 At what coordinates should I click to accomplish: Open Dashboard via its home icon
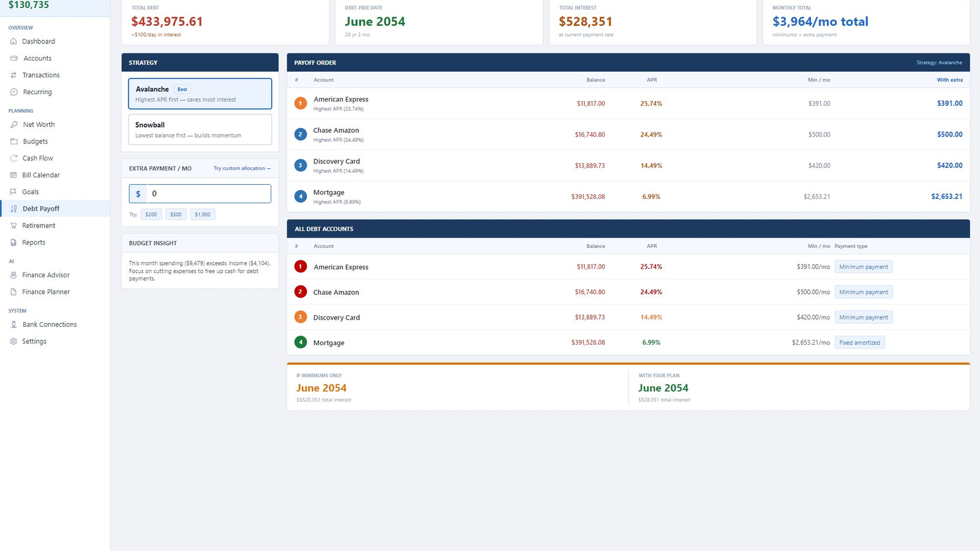[x=13, y=42]
